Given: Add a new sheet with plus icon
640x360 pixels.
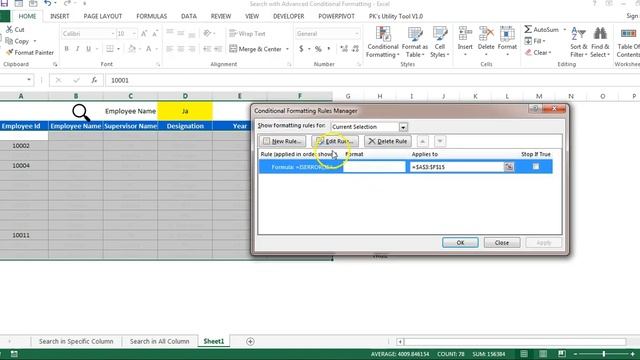Looking at the screenshot, I should click(250, 341).
